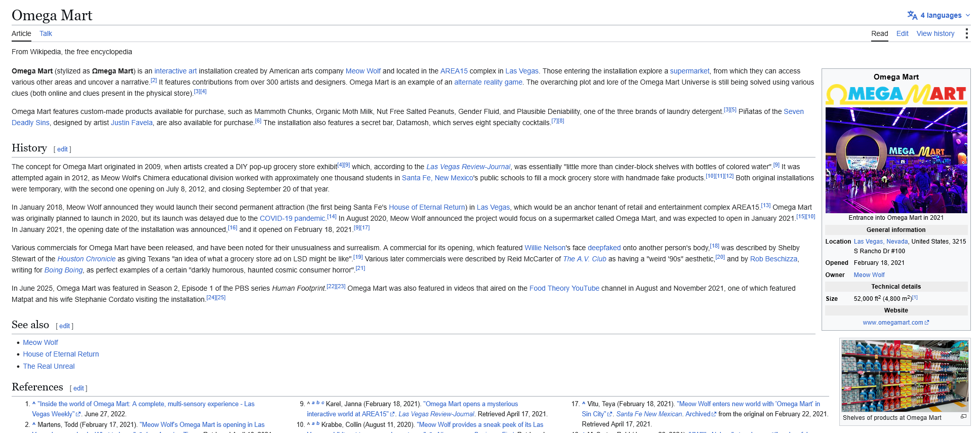
Task: Open the Food Theory YouTube link
Action: pos(564,288)
